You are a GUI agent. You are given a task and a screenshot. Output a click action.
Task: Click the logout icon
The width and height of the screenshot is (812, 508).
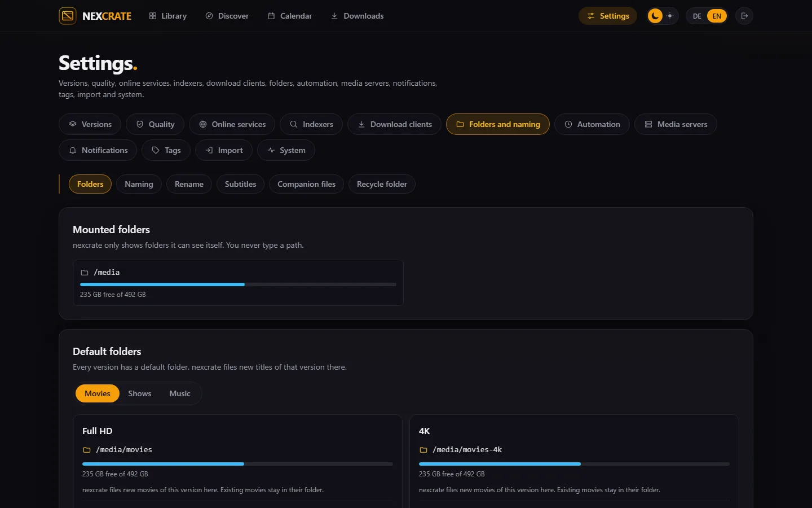(x=744, y=16)
